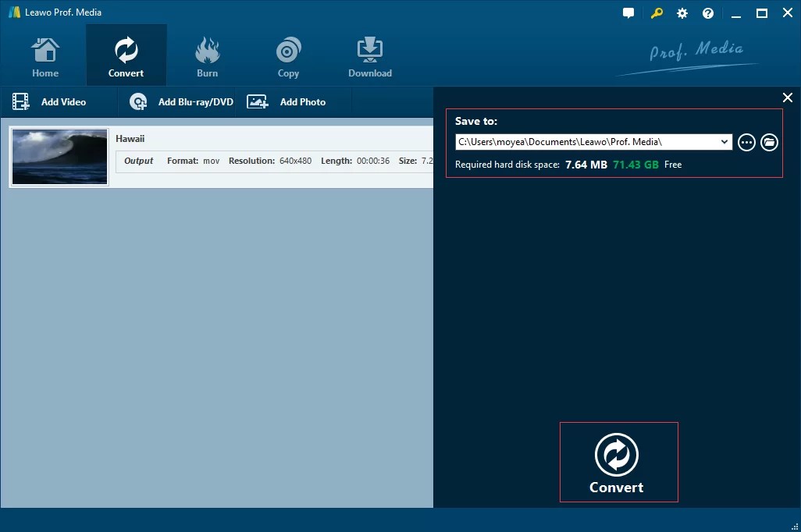Open the activation key registration icon

656,12
